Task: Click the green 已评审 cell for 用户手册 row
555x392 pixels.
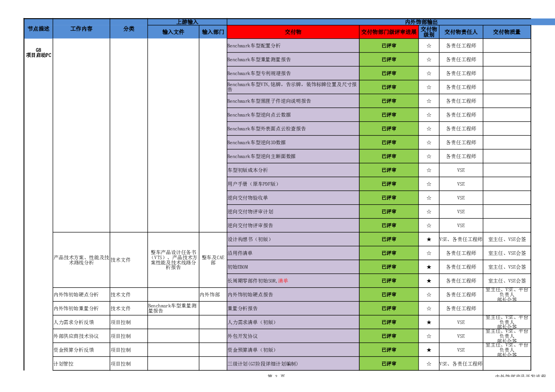Action: [x=389, y=184]
